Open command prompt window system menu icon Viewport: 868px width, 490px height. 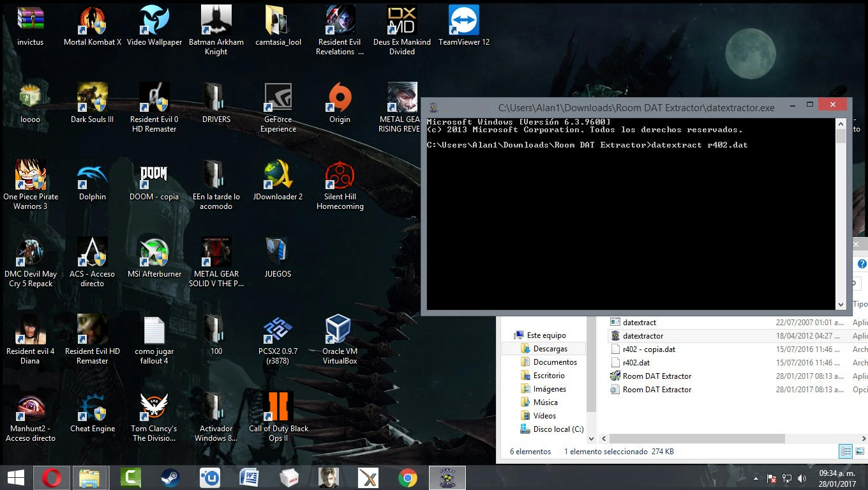(x=433, y=107)
